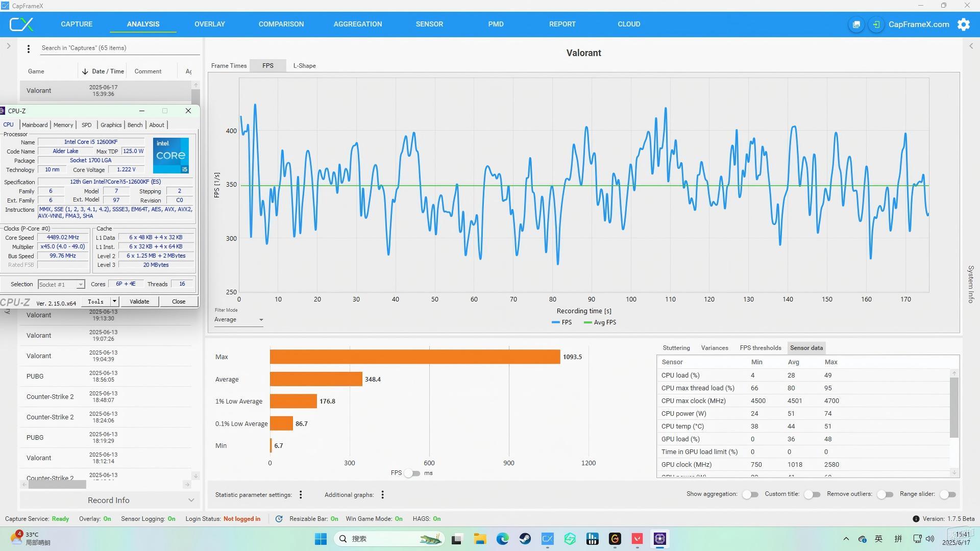Switch to CAPTURE tab
Viewport: 980px width, 551px height.
tap(77, 24)
